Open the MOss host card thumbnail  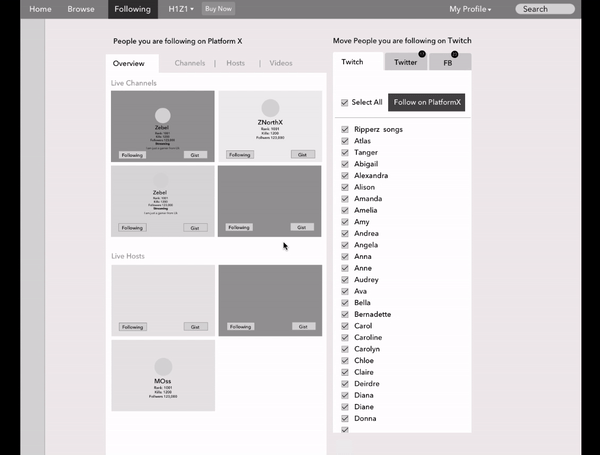point(163,375)
